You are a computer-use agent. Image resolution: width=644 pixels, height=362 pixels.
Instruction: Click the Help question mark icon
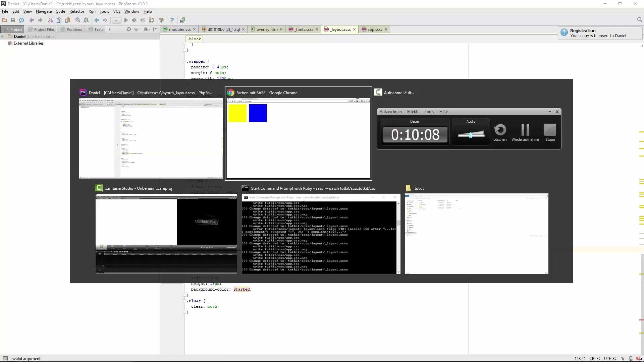[x=172, y=20]
